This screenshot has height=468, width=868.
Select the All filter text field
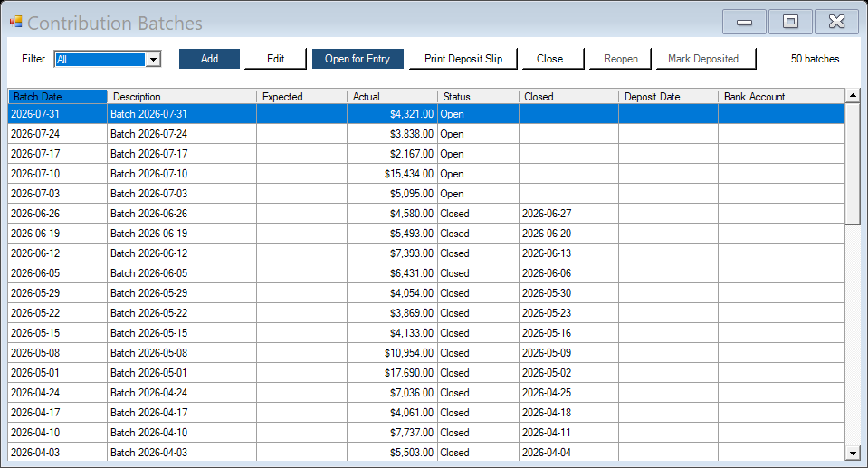[100, 59]
